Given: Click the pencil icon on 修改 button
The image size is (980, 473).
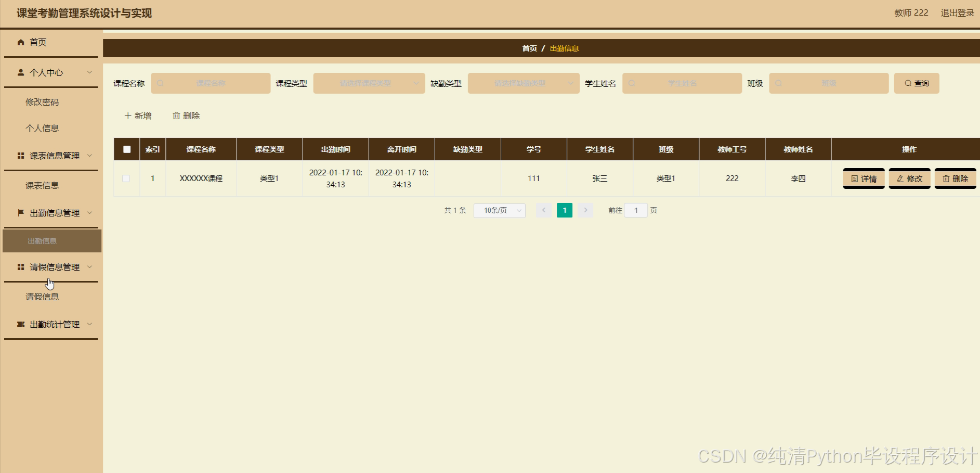Looking at the screenshot, I should 900,179.
